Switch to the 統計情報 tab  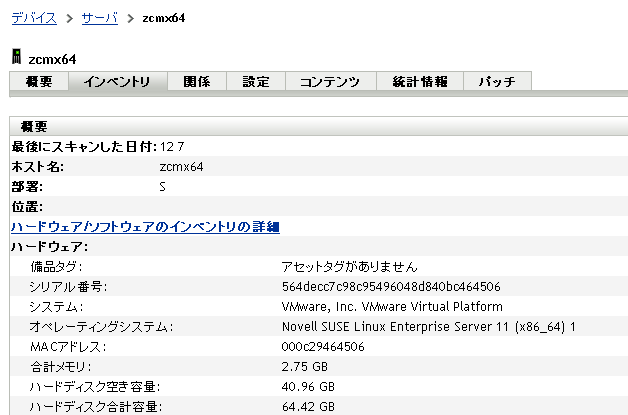[x=420, y=82]
